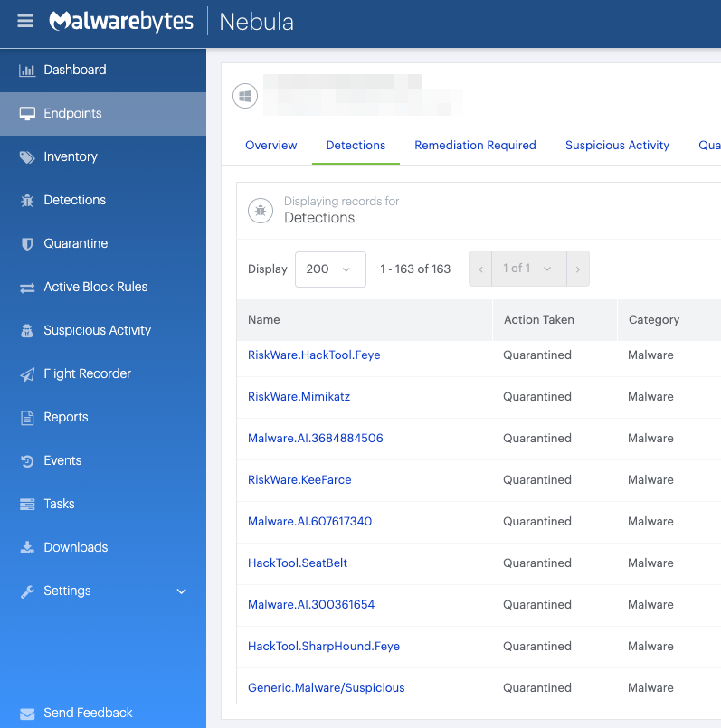Open the HackTool.SharpHound.Feye detection
Screen dimensions: 721x728
(324, 647)
